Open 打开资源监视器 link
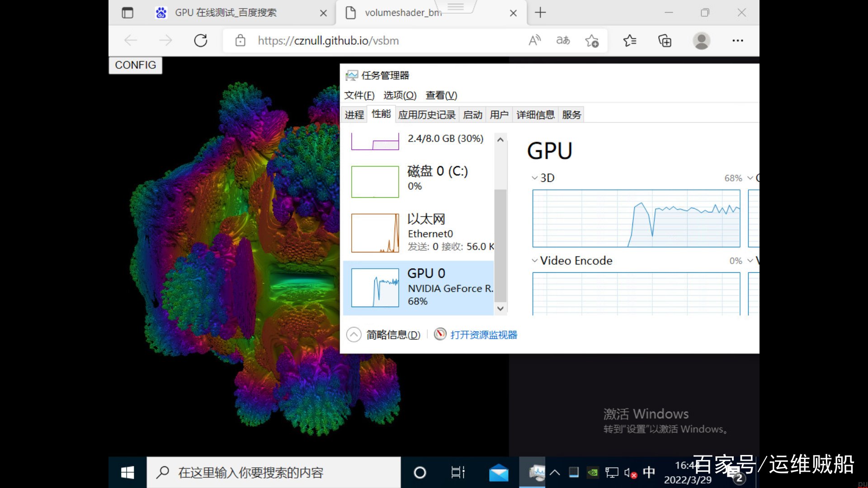The height and width of the screenshot is (488, 868). 483,335
